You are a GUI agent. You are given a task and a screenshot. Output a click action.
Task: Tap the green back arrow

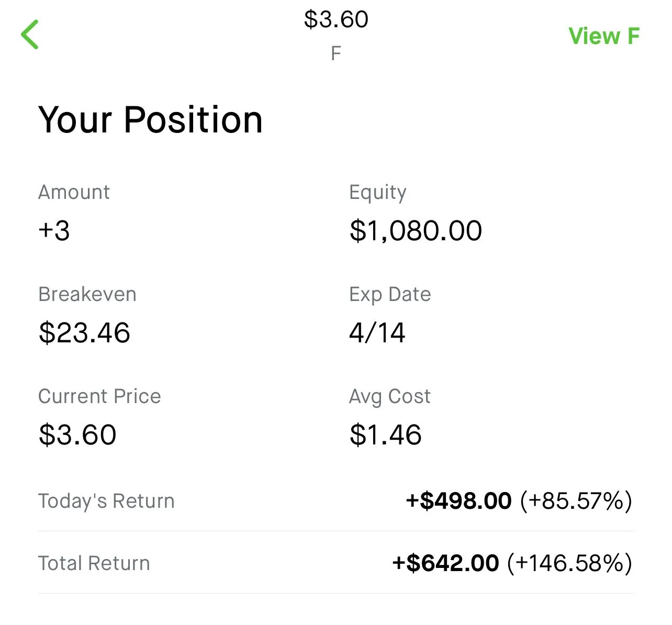(30, 35)
